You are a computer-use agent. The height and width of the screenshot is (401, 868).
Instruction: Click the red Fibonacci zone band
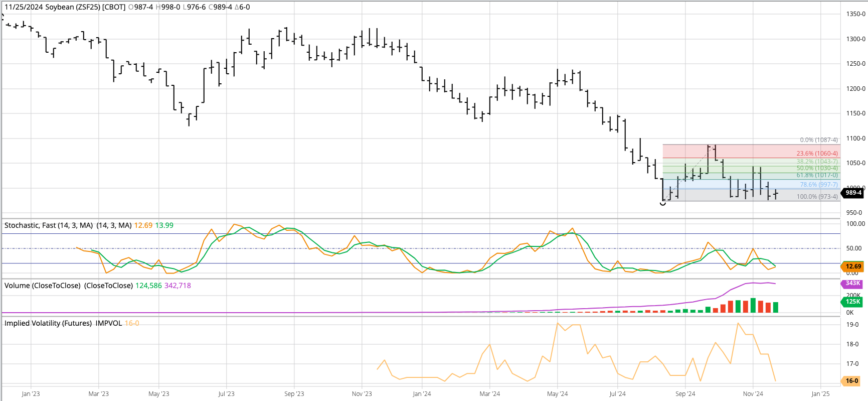[727, 151]
